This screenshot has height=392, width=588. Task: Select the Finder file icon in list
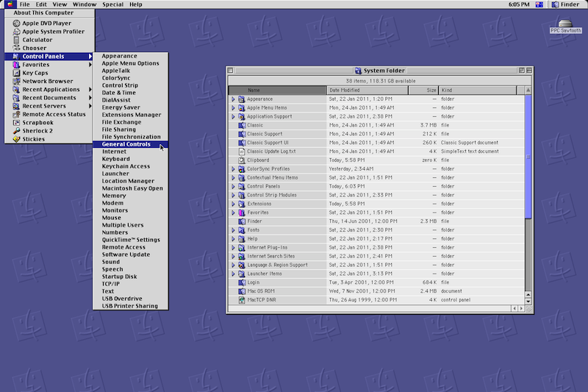click(x=242, y=221)
